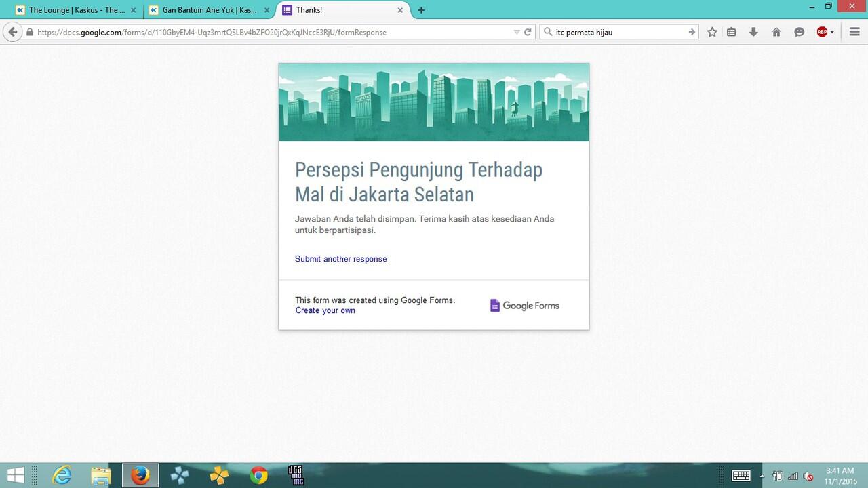View downloads with the download arrow icon
868x488 pixels.
(753, 32)
